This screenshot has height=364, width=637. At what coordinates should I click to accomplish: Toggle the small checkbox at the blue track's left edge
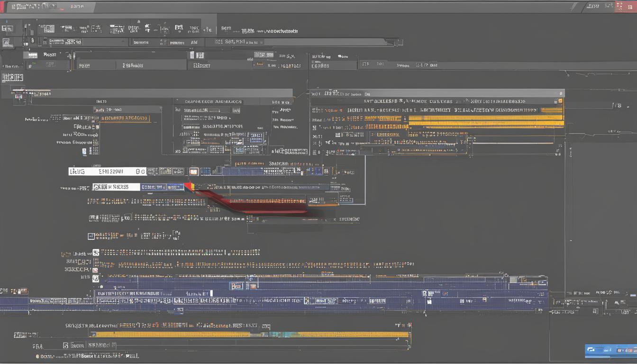click(95, 278)
